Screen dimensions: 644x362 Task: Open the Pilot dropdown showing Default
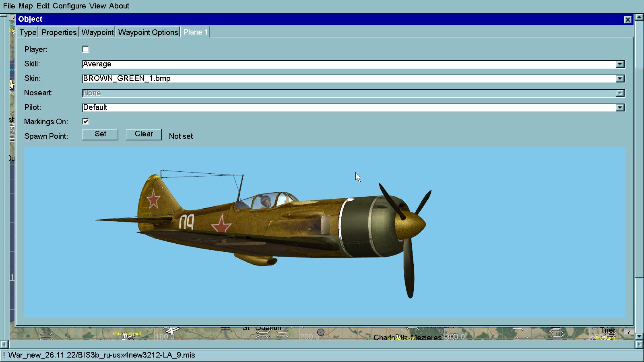[620, 108]
